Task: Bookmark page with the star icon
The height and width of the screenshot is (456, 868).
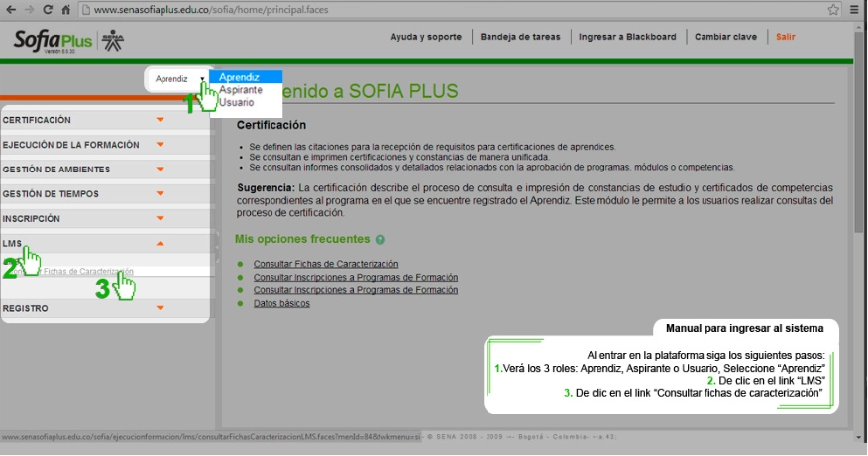Action: click(833, 10)
